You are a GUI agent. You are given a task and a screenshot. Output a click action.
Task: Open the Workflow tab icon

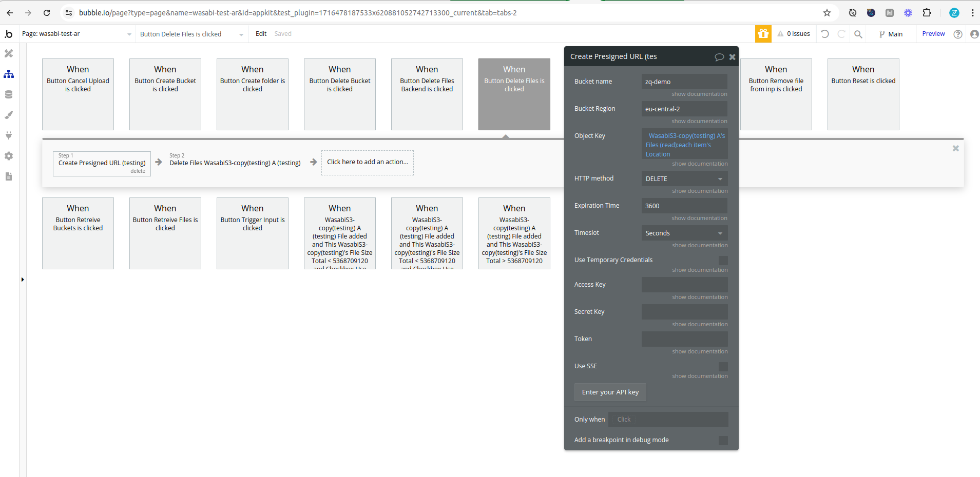pyautogui.click(x=9, y=74)
